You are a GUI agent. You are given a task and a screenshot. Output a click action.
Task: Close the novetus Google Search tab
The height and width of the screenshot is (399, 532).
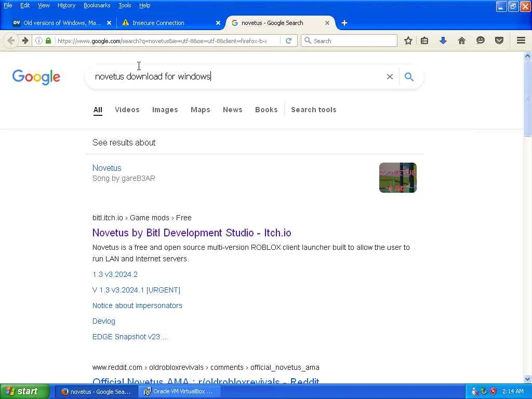[x=327, y=23]
